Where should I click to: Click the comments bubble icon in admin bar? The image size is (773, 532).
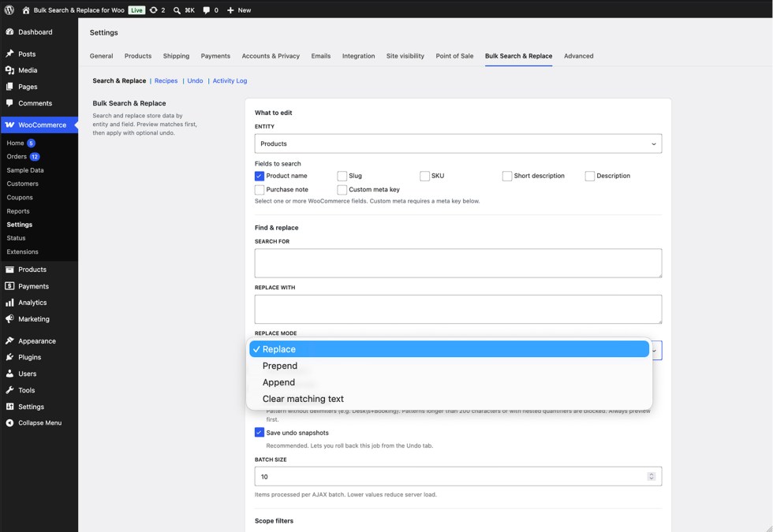(x=206, y=9)
